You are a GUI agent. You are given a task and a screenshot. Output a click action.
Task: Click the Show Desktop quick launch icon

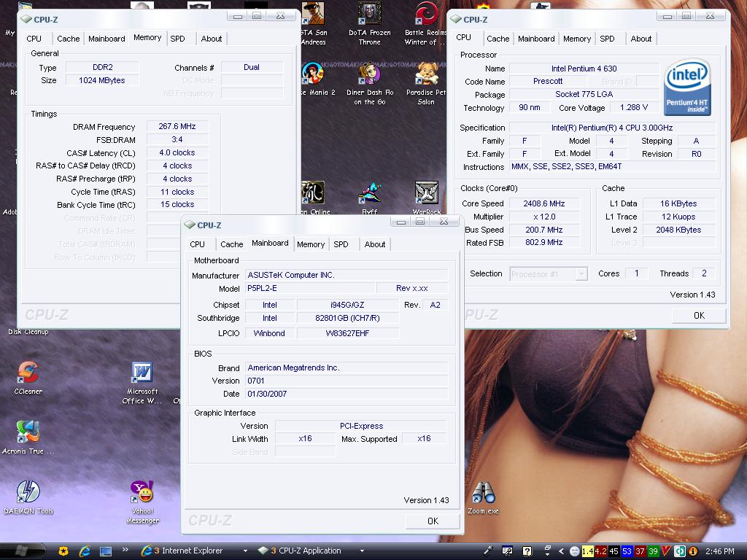tap(105, 551)
